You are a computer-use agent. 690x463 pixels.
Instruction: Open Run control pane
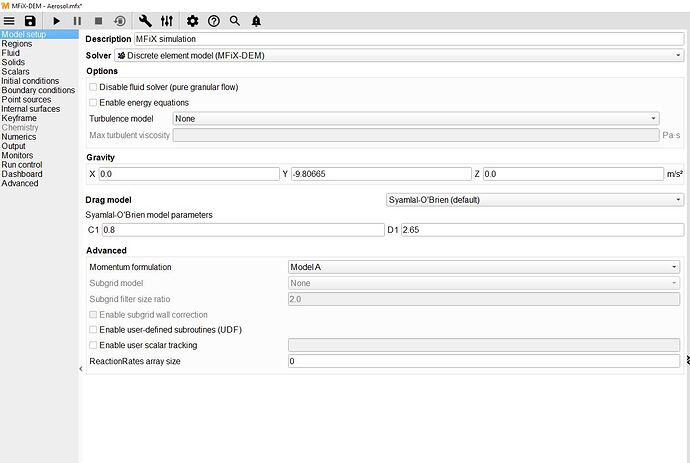click(22, 165)
